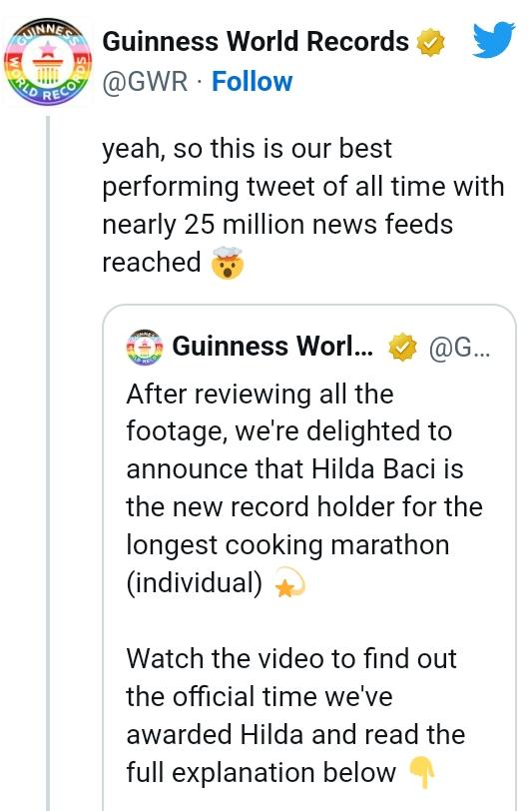Click the vertical thread connector line

(48, 463)
